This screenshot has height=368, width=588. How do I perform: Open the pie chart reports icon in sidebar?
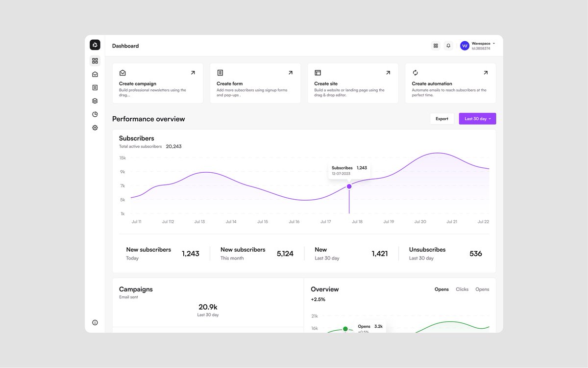[95, 114]
